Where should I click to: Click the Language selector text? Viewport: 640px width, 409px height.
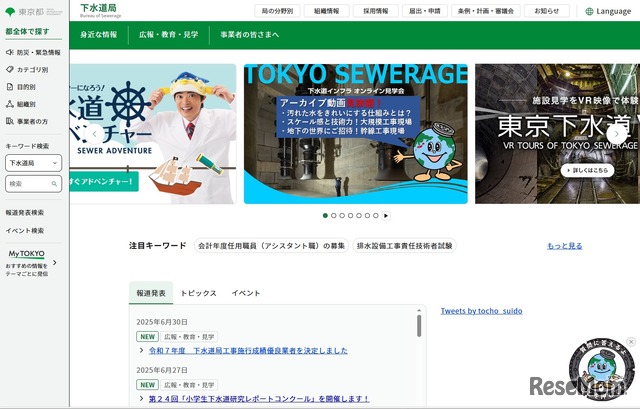613,11
